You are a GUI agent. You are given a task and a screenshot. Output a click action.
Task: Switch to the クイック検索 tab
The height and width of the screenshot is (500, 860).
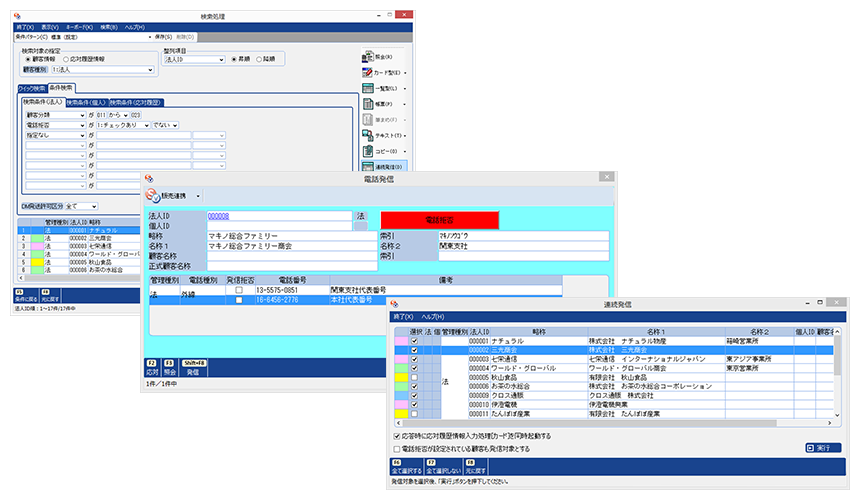(x=33, y=88)
